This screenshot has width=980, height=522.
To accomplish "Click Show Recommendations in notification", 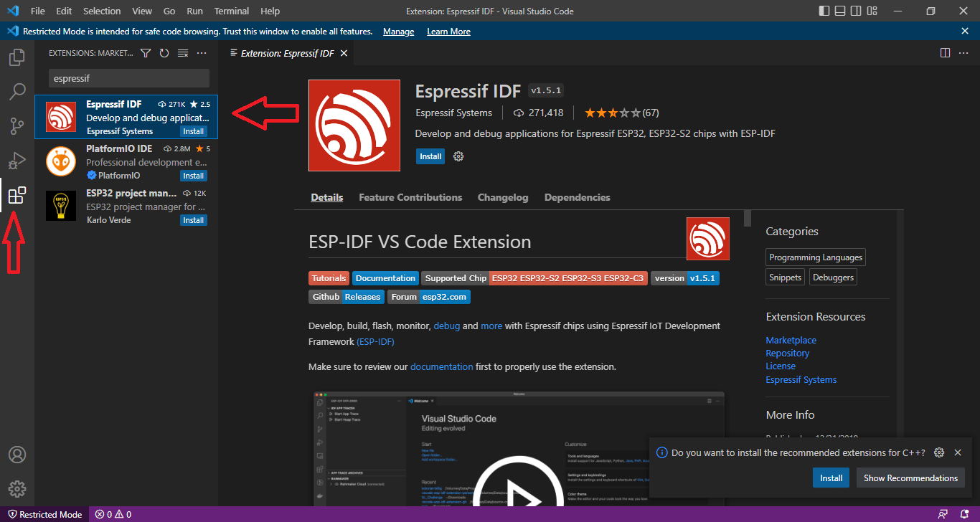I will pos(910,478).
